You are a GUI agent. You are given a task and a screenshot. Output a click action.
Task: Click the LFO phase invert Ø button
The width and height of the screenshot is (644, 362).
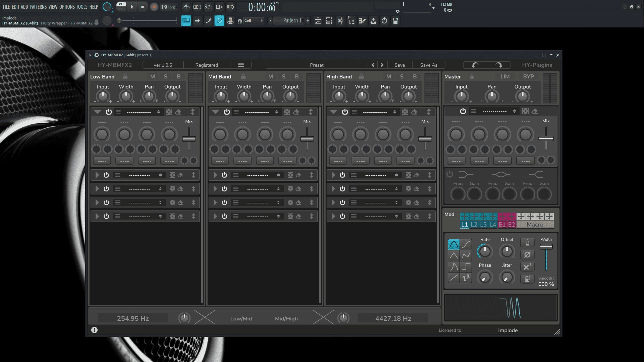click(x=527, y=255)
